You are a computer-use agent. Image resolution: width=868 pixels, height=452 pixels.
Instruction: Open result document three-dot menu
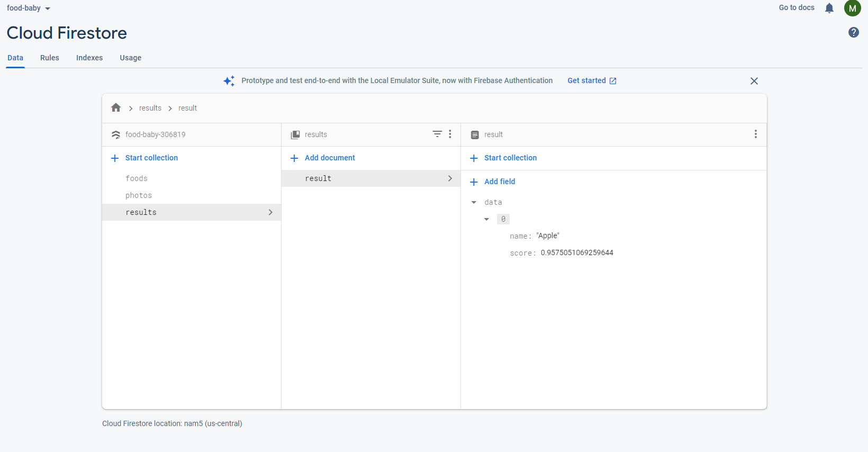(755, 134)
